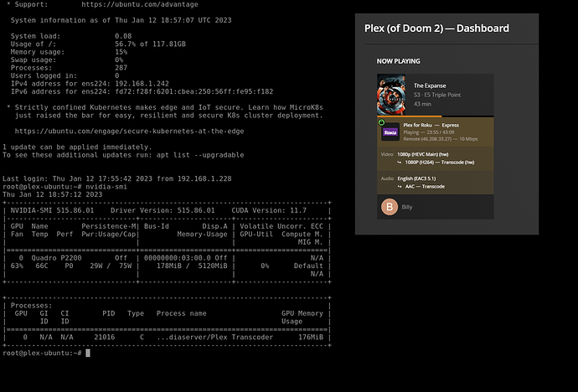Viewport: 578px width, 392px height.
Task: Click the green power status icon
Action: (x=381, y=122)
